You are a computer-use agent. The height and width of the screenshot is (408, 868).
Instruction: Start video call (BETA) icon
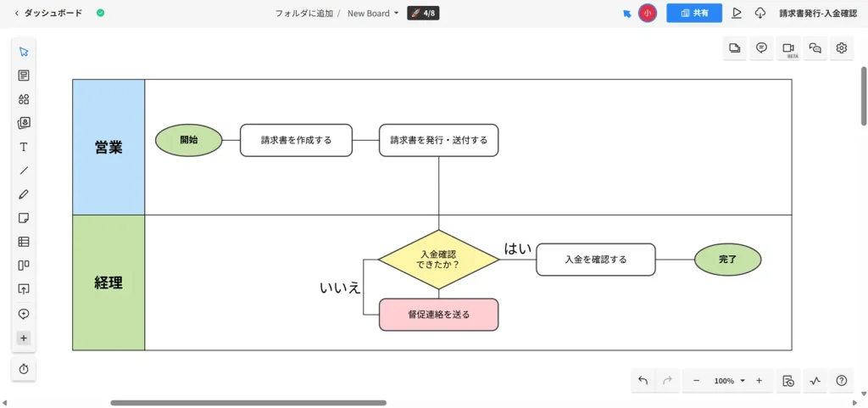pyautogui.click(x=788, y=48)
